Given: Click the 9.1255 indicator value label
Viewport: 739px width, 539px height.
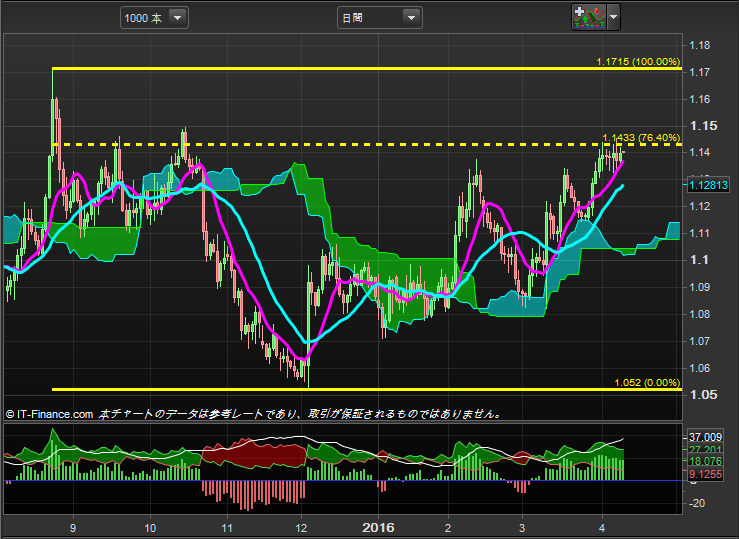Looking at the screenshot, I should (705, 474).
